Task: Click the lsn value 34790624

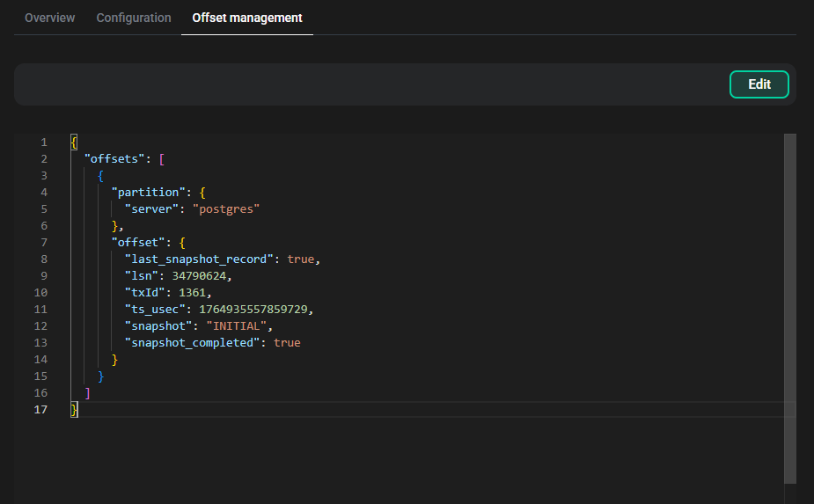Action: [203, 275]
